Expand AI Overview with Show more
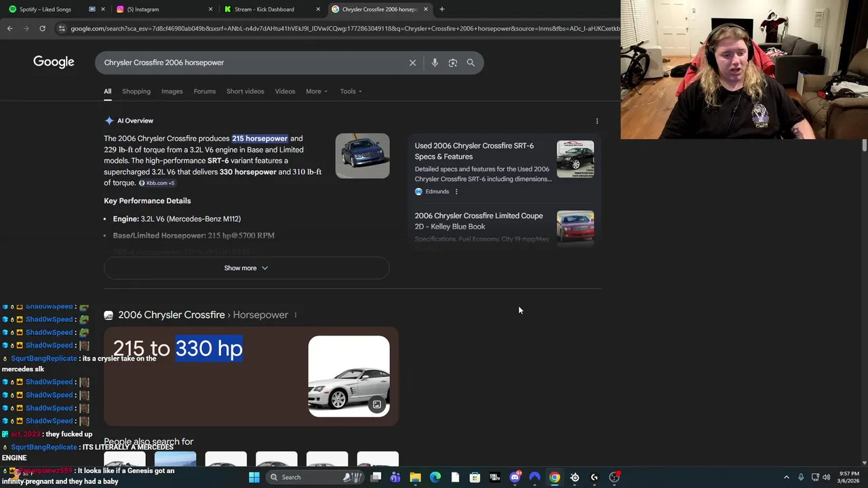 pyautogui.click(x=246, y=268)
